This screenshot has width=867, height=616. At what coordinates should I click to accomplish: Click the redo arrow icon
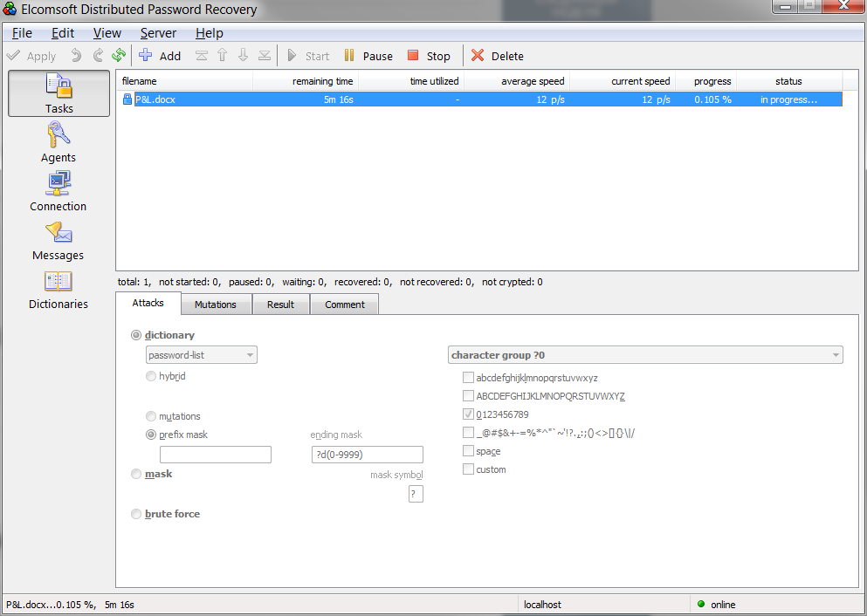pyautogui.click(x=98, y=55)
